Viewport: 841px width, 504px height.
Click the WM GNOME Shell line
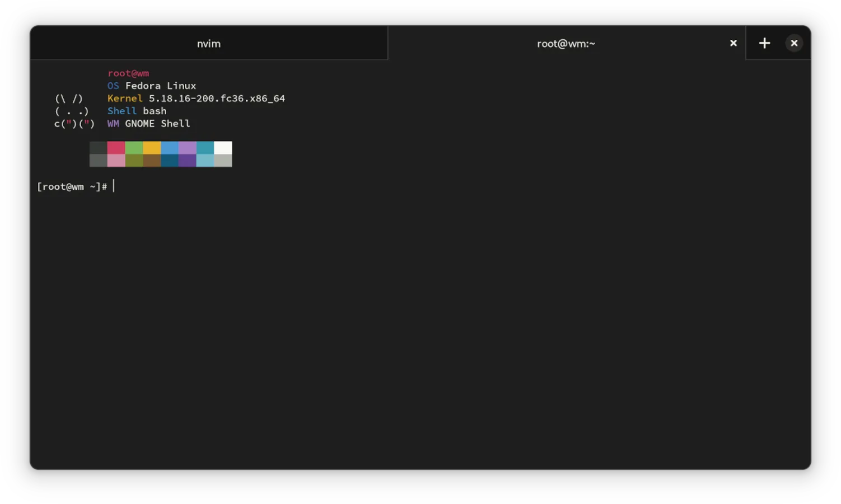148,123
